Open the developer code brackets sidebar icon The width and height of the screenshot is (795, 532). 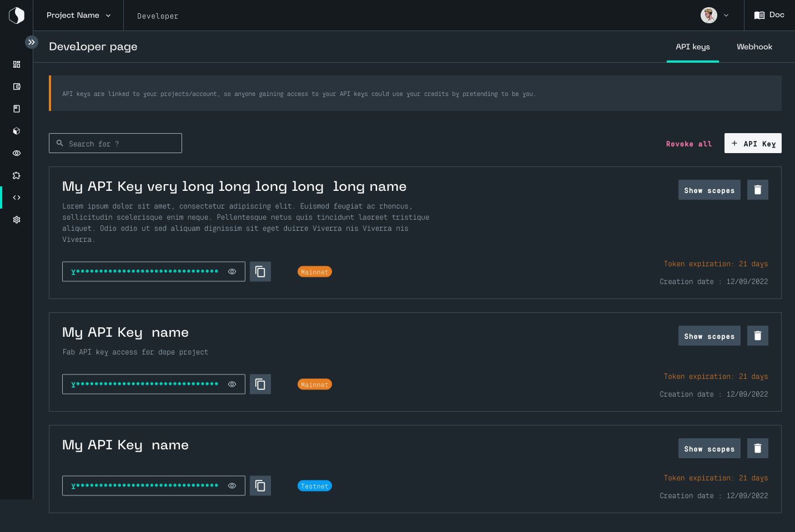pyautogui.click(x=17, y=197)
